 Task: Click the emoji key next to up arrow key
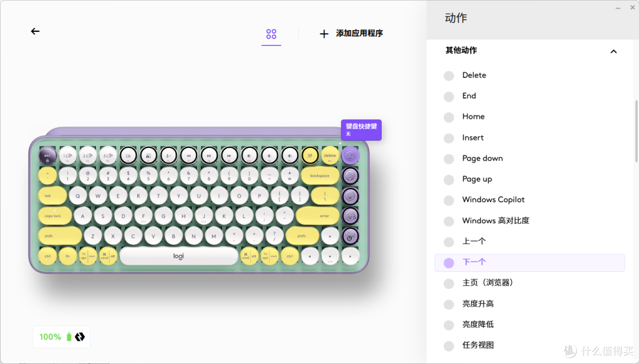[x=350, y=236]
